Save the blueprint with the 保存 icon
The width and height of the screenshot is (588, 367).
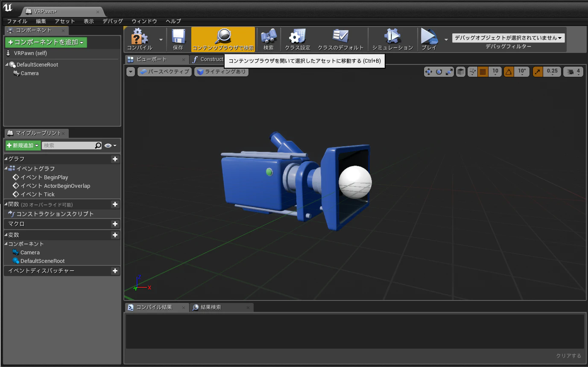178,39
